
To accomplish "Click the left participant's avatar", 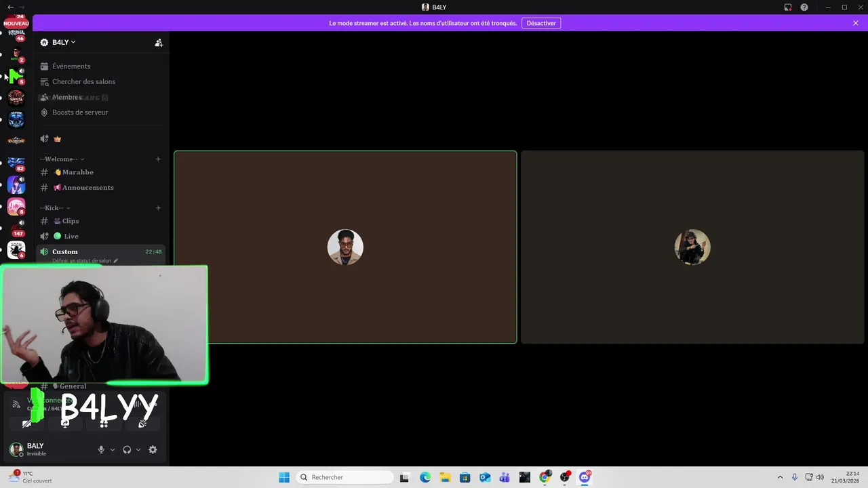I will 345,247.
